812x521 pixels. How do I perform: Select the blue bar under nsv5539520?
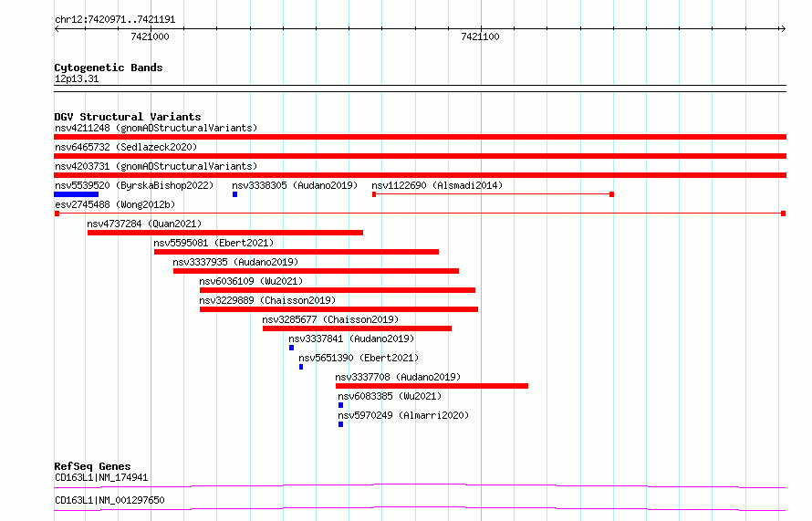pos(76,194)
